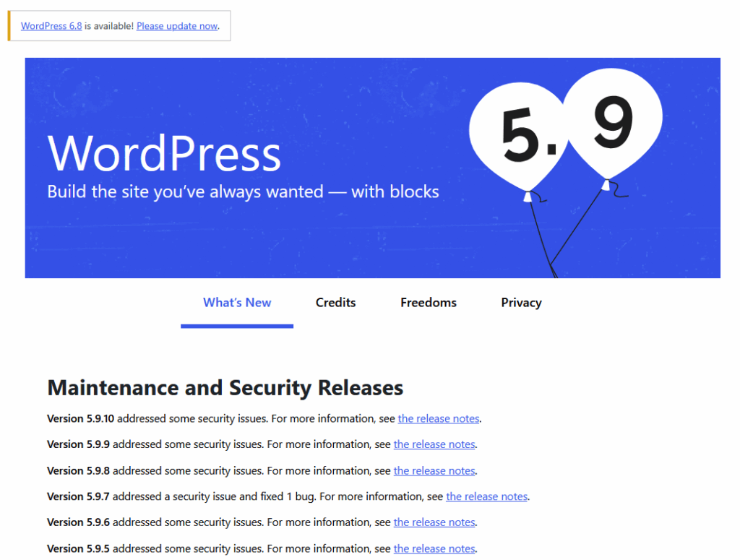Click the 'Maintenance and Security Releases' heading
The image size is (740, 560).
coord(225,388)
